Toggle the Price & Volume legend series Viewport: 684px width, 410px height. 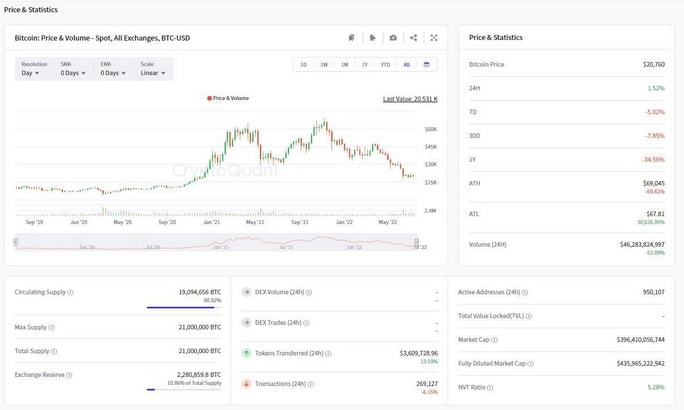pyautogui.click(x=228, y=98)
